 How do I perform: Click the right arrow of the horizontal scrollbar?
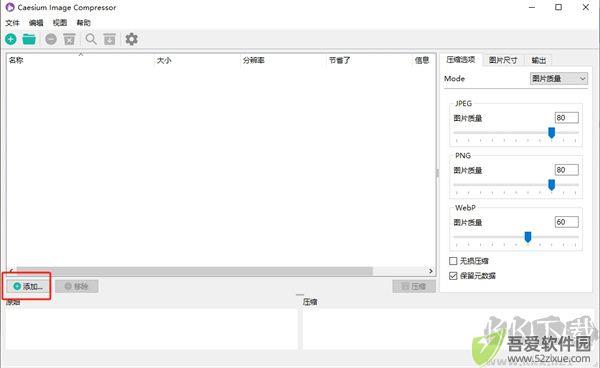pos(430,271)
